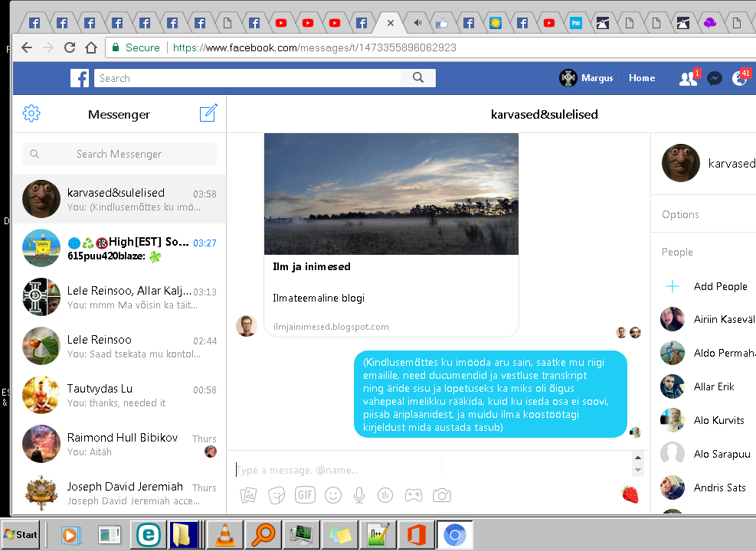Start a new message with compose icon
Screen dimensions: 756x551
click(208, 113)
